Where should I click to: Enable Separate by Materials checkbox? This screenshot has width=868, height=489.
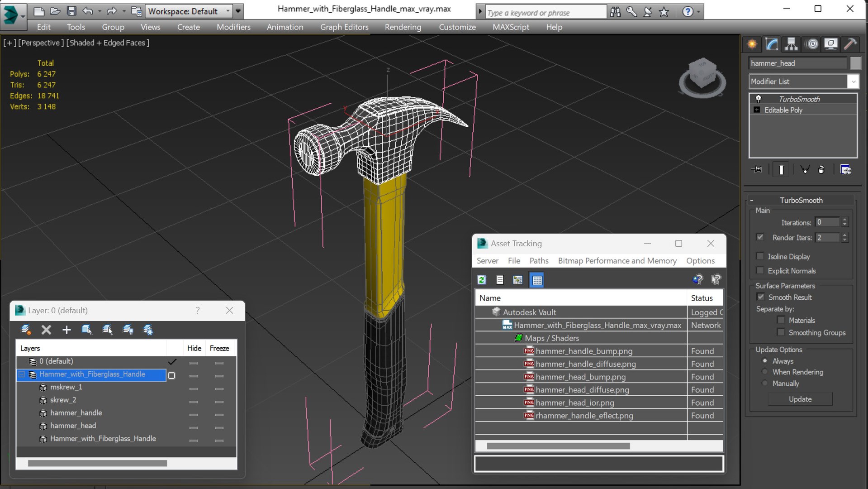point(781,320)
